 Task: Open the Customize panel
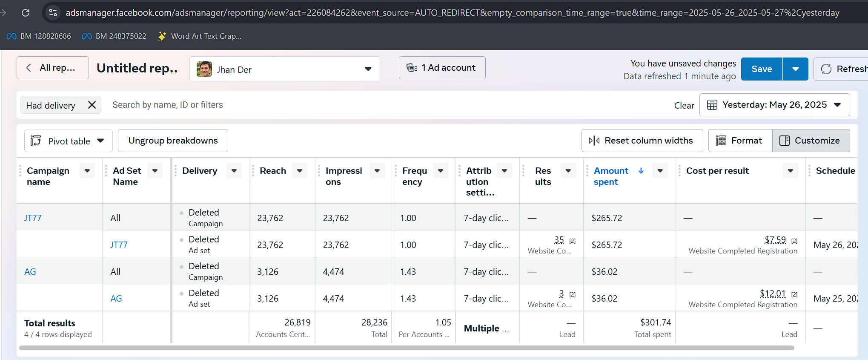pyautogui.click(x=811, y=141)
